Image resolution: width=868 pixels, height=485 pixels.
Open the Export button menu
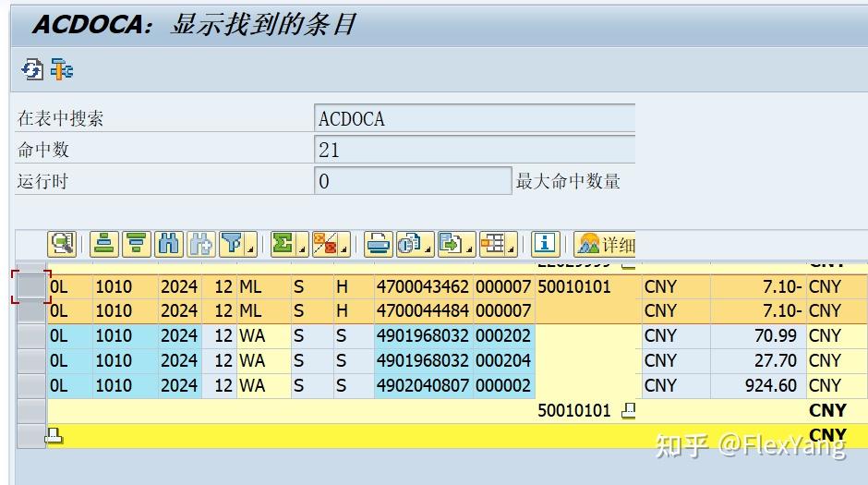pyautogui.click(x=457, y=244)
